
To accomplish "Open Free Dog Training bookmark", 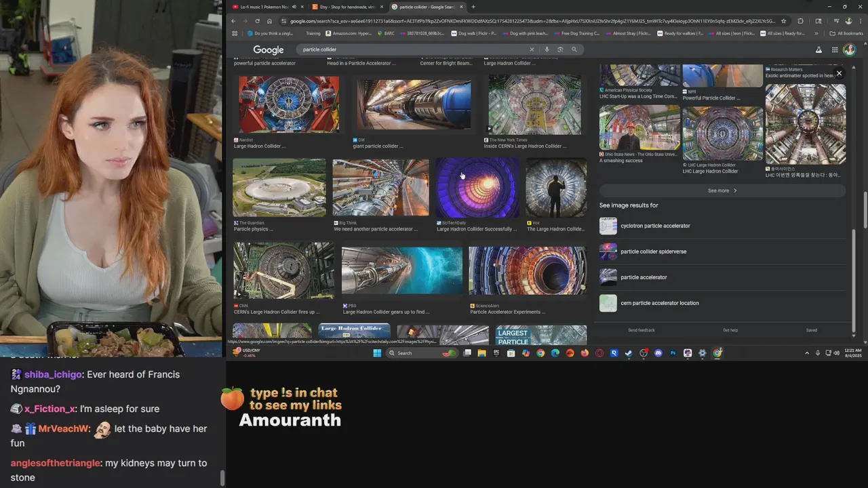I will [577, 33].
